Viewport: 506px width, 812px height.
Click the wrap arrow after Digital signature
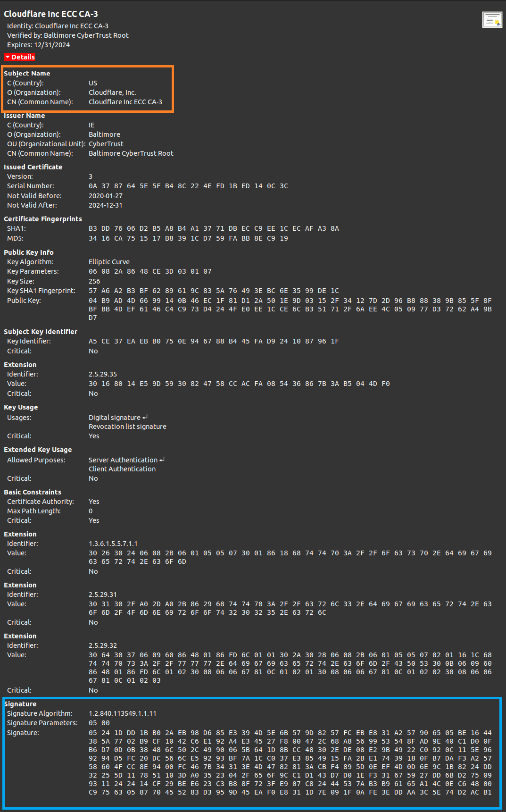(145, 417)
